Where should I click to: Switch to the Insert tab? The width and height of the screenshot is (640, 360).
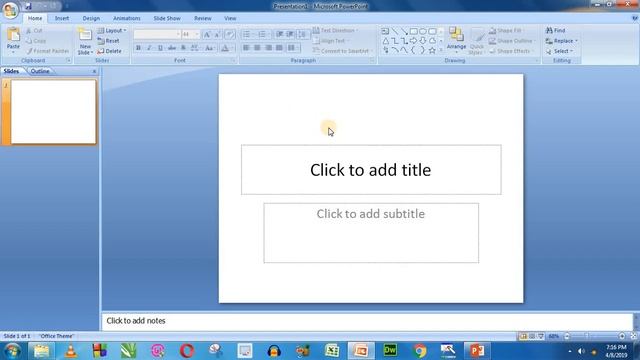[x=62, y=18]
